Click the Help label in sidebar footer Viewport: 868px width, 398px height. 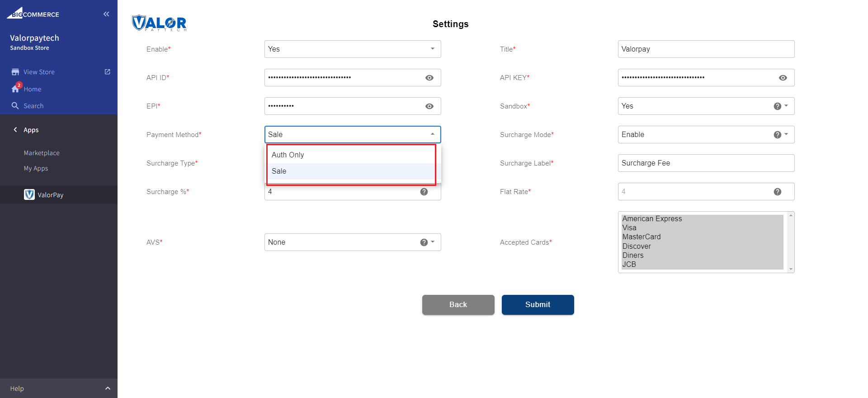click(x=17, y=389)
